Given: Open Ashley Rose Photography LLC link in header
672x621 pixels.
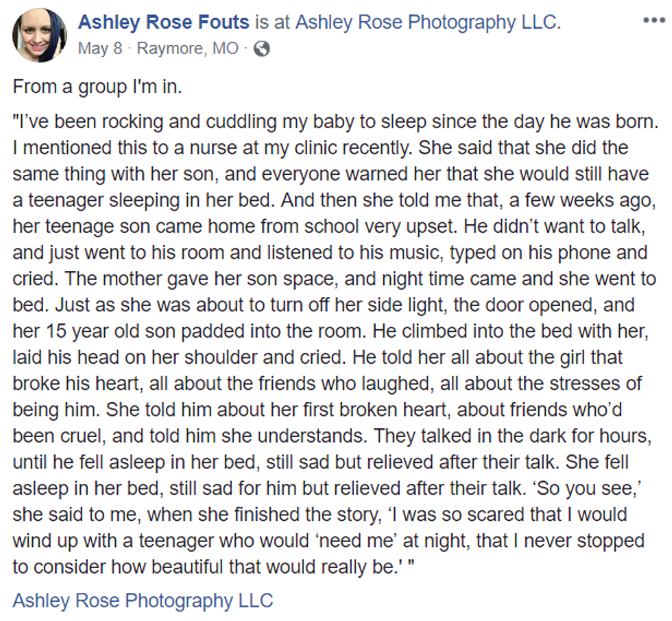Looking at the screenshot, I should (x=427, y=23).
